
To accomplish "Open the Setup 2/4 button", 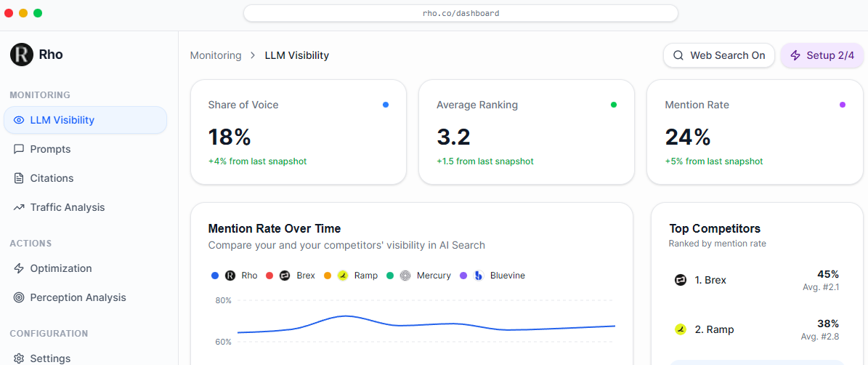I will pos(822,55).
